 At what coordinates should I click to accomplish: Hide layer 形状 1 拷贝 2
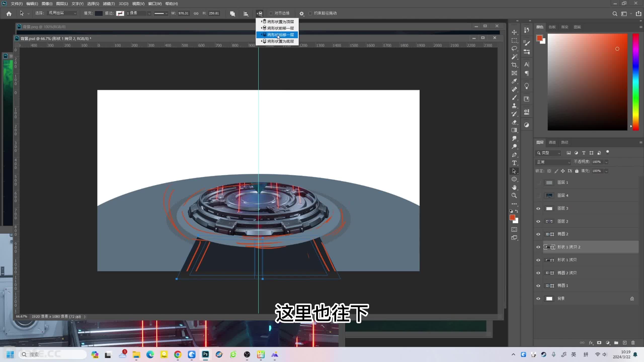(538, 247)
